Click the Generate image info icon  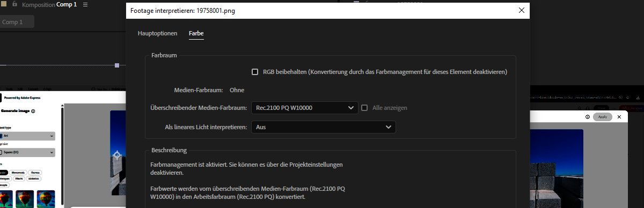pyautogui.click(x=33, y=111)
